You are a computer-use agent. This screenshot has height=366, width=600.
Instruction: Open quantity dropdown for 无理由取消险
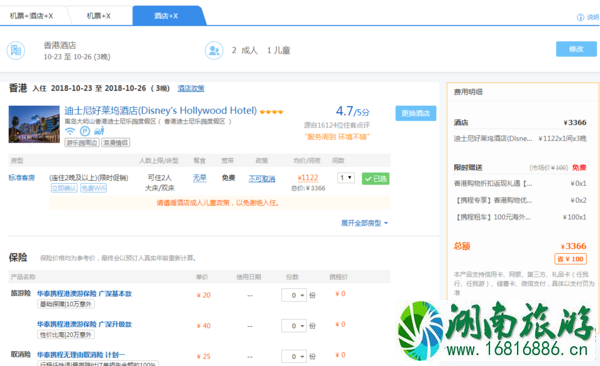pos(294,356)
